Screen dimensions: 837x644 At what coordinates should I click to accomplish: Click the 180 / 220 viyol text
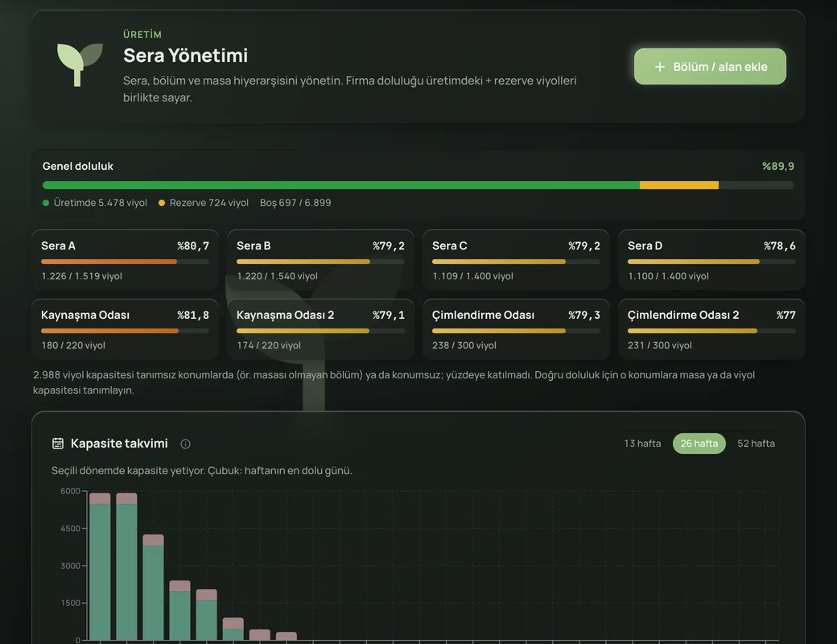[x=73, y=345]
